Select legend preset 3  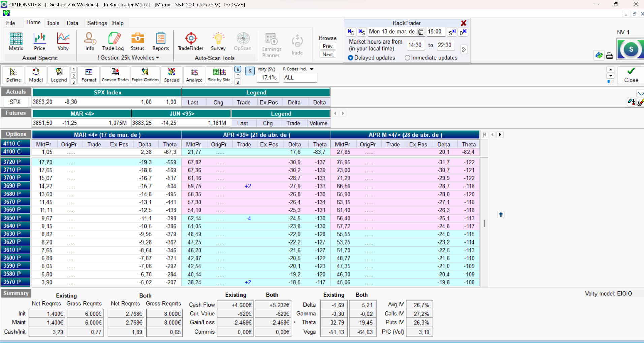tap(74, 82)
